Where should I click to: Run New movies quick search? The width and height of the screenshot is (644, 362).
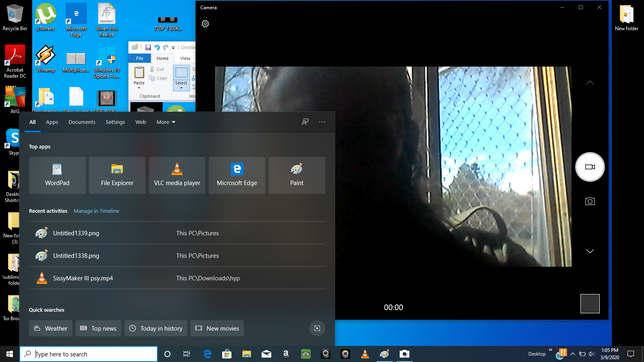tap(217, 329)
